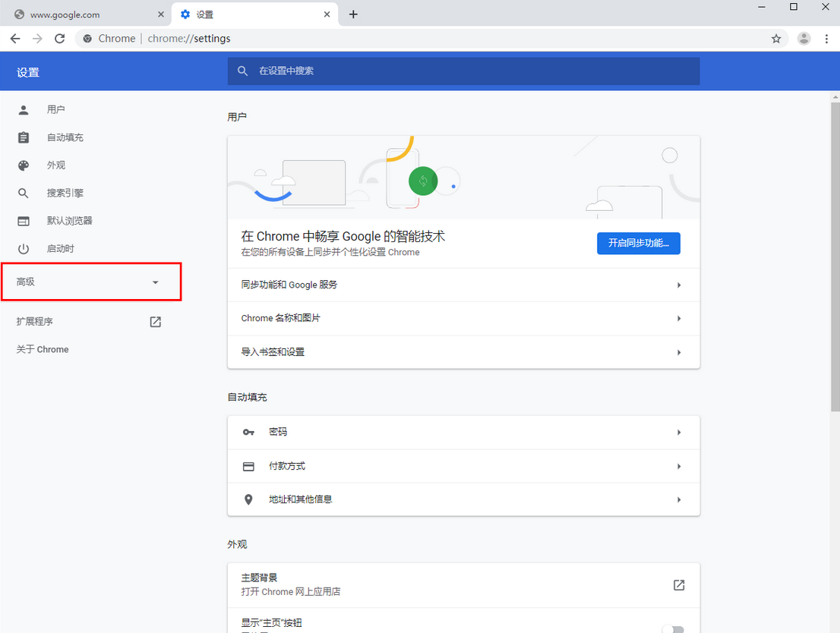Expand 导入书签和设置 with its chevron
The height and width of the screenshot is (633, 840).
(x=678, y=351)
